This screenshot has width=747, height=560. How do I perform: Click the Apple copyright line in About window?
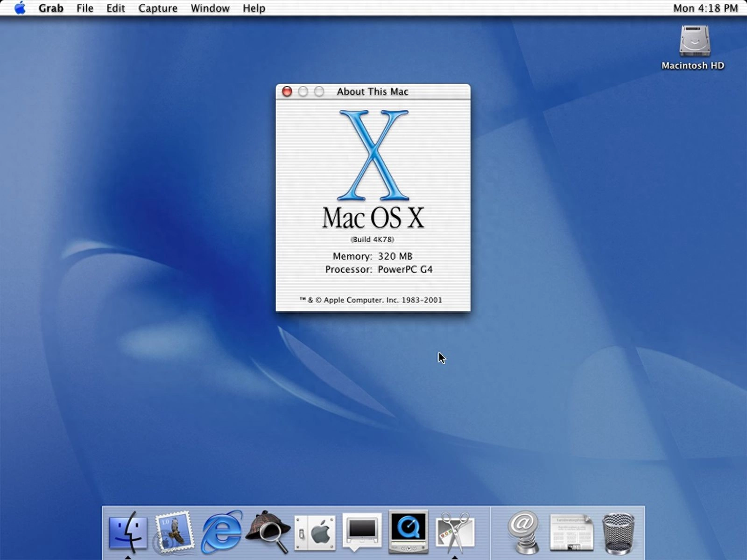pos(372,300)
